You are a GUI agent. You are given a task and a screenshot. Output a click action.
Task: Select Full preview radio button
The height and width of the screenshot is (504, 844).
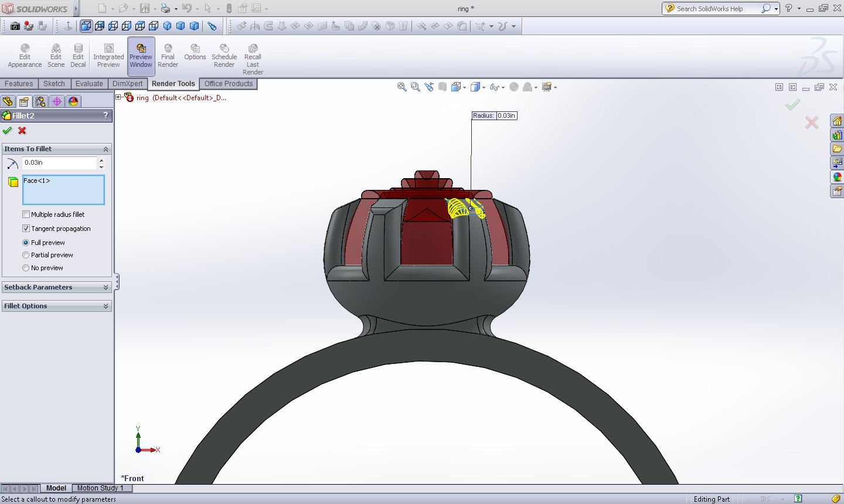coord(26,243)
